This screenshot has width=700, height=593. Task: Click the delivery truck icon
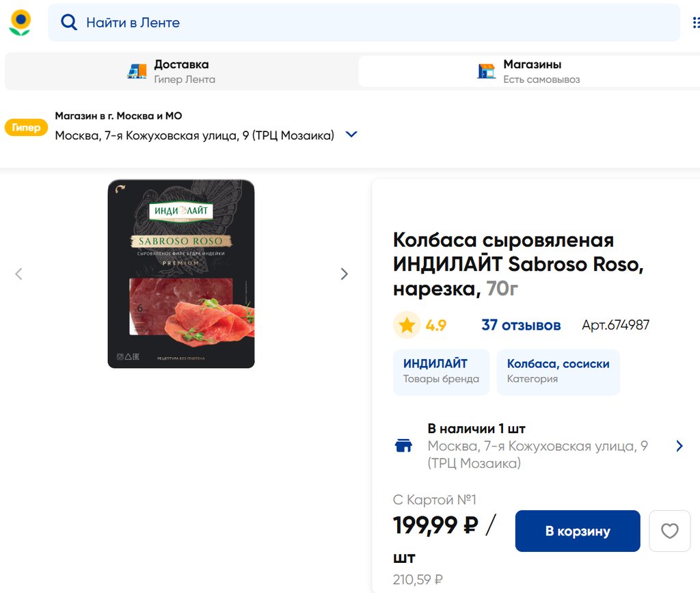(x=137, y=71)
